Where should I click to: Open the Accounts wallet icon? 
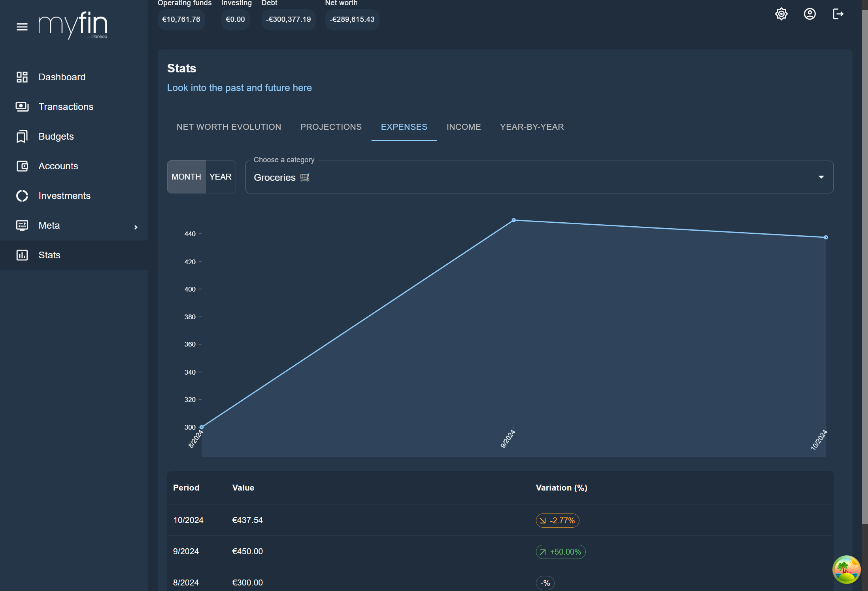pyautogui.click(x=22, y=166)
